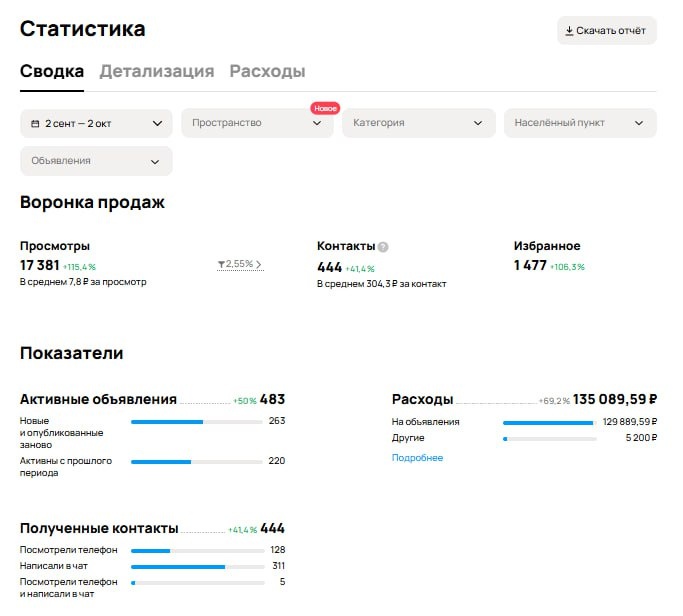Click the Полученные контакты heading
683x616 pixels.
[x=99, y=528]
